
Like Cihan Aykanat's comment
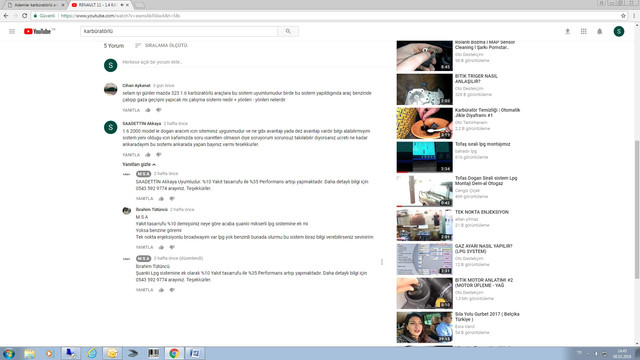point(148,110)
